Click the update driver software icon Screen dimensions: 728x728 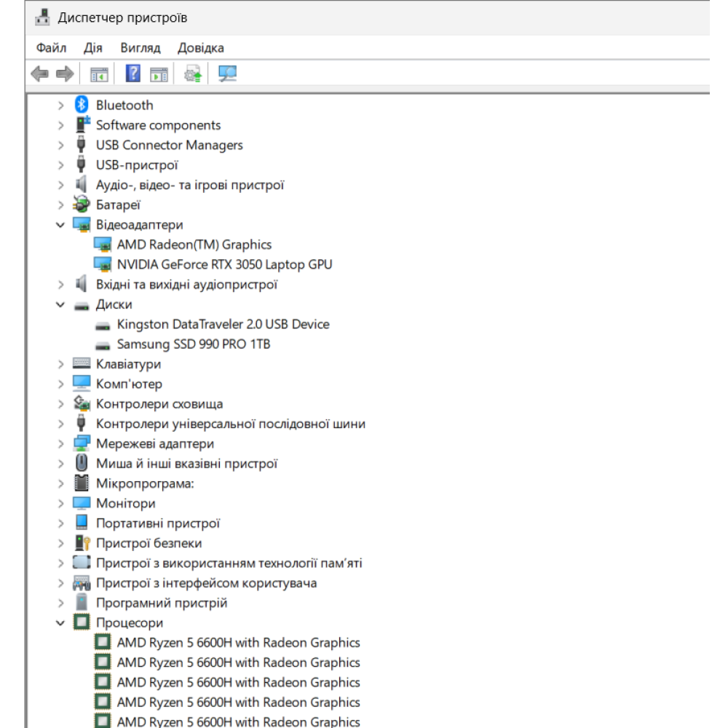(193, 74)
